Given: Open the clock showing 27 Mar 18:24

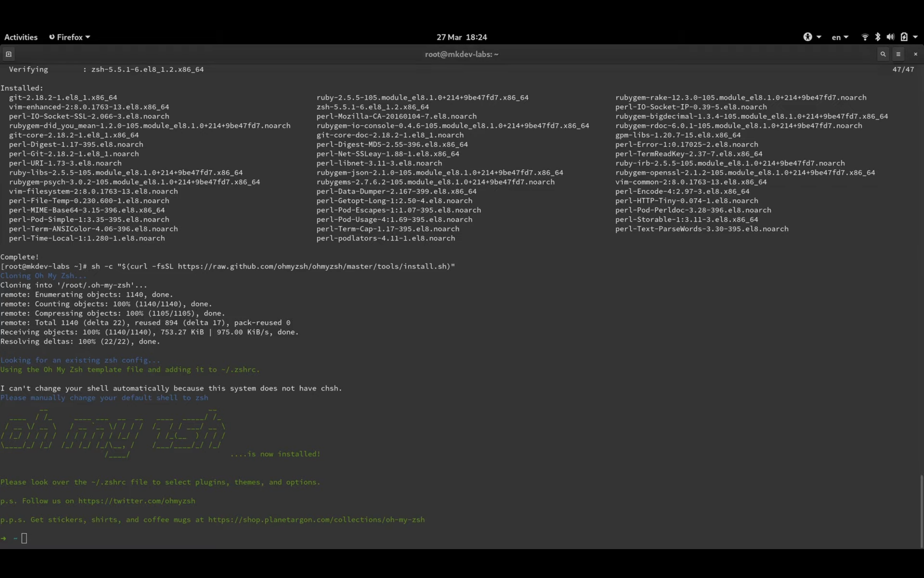Looking at the screenshot, I should pyautogui.click(x=462, y=37).
